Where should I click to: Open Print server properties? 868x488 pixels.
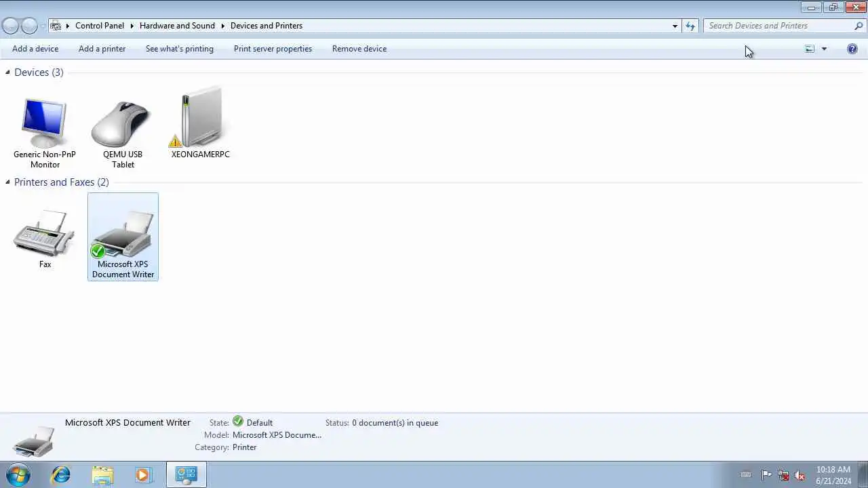click(273, 49)
